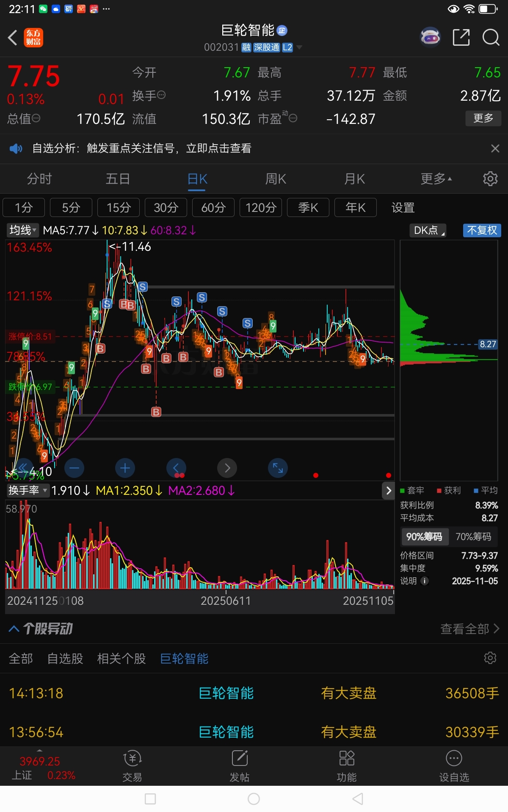Select the 年K period button
The height and width of the screenshot is (812, 508).
[x=356, y=207]
